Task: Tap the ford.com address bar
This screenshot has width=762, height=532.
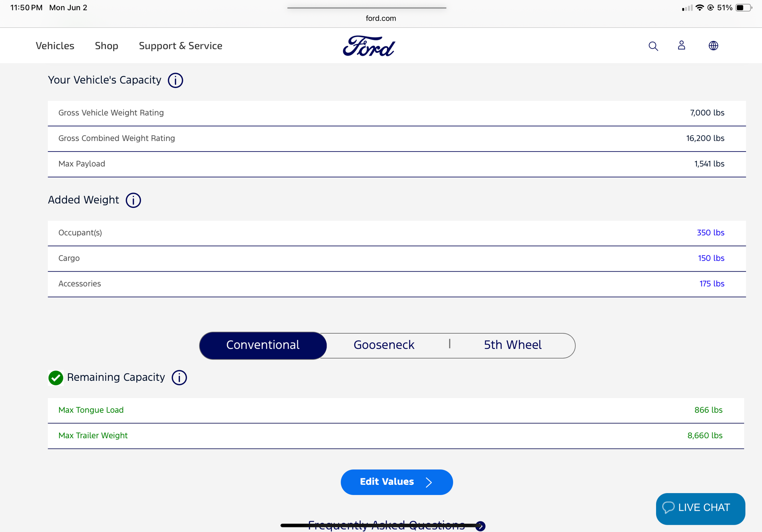Action: click(x=381, y=18)
